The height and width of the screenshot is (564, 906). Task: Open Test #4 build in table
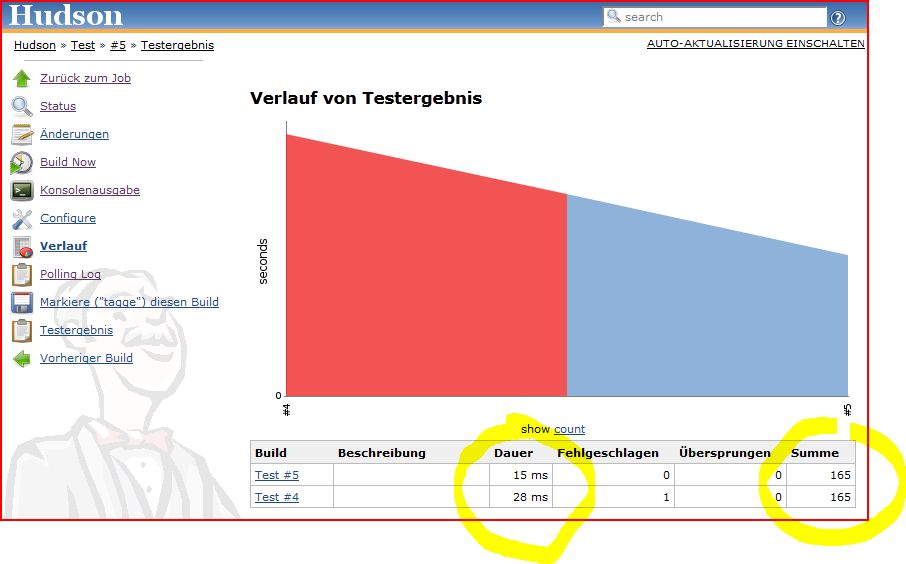click(x=277, y=497)
